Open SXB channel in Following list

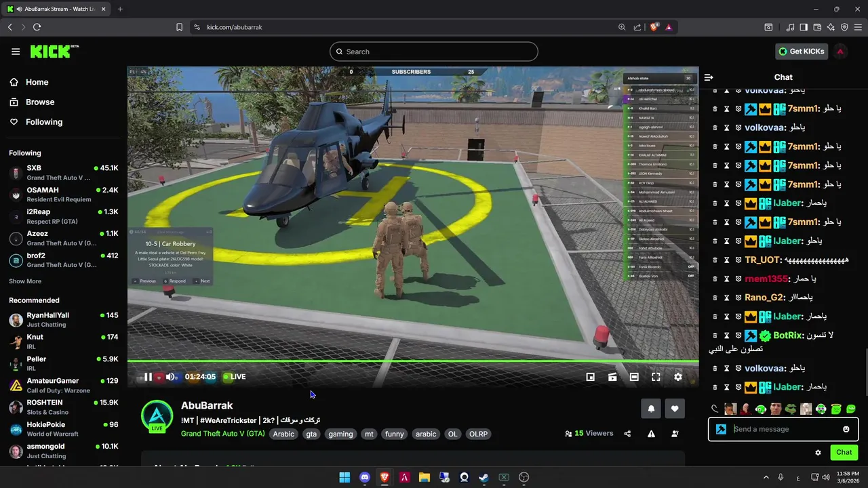coord(64,172)
